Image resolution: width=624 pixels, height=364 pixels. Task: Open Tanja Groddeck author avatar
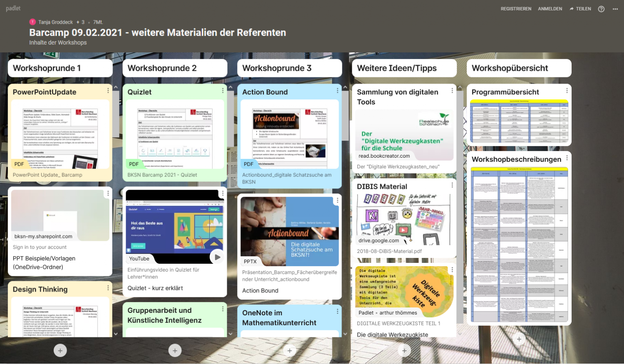pos(32,22)
